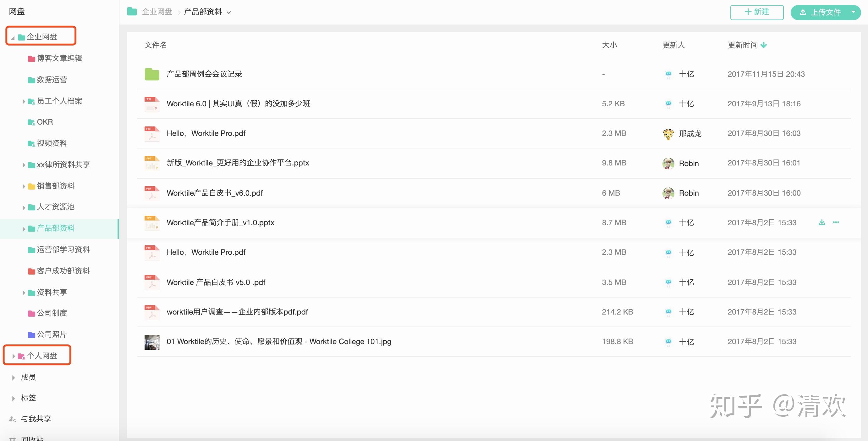Screen dimensions: 868x441
Task: Expand the 标签 section arrow
Action: [14, 399]
